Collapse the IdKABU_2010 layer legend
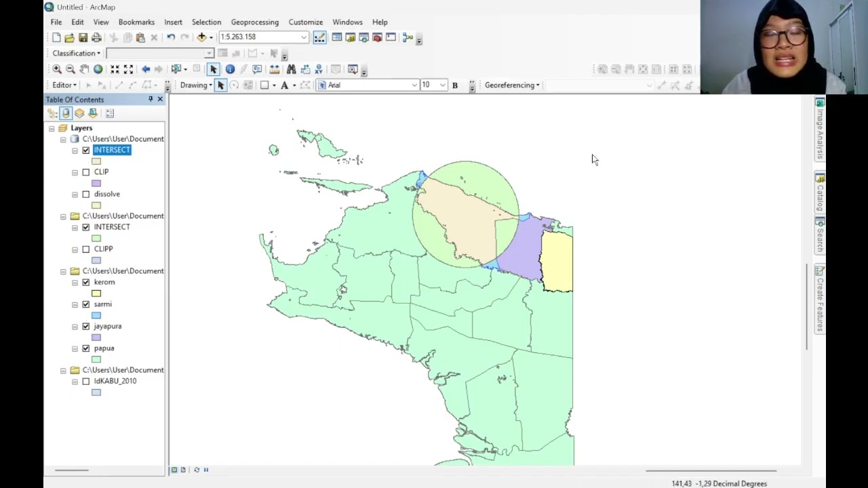The height and width of the screenshot is (488, 868). tap(75, 382)
